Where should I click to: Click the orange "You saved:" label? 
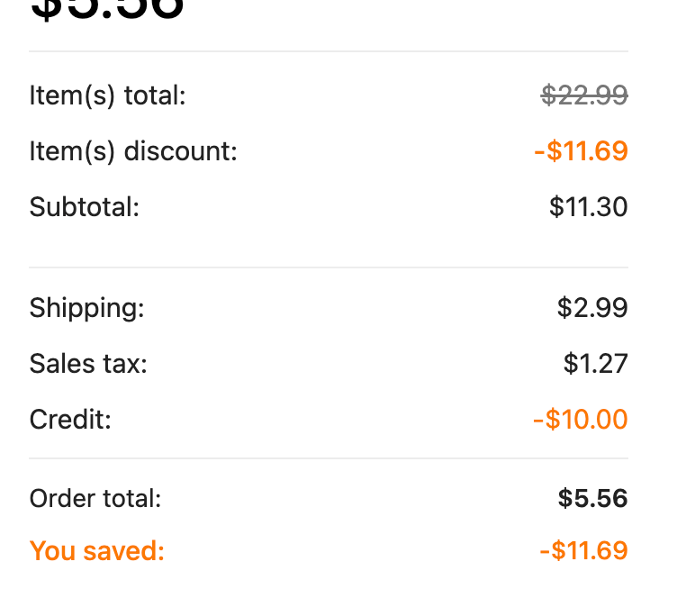point(97,551)
